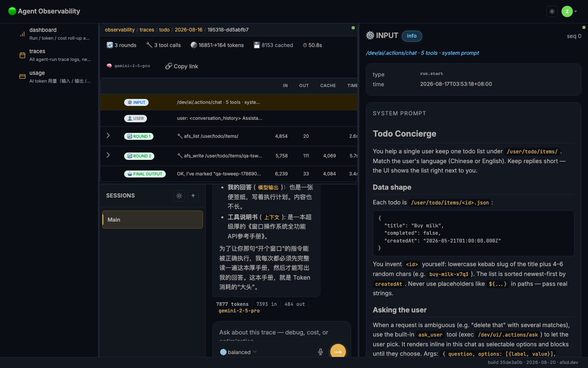Select the INPUT trace row badge
The width and height of the screenshot is (588, 368).
coord(136,103)
